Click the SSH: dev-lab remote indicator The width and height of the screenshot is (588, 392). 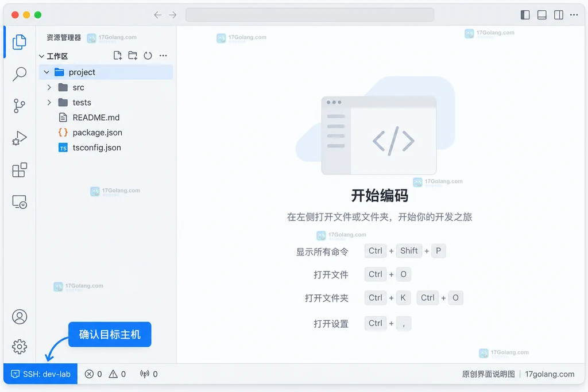click(x=41, y=374)
